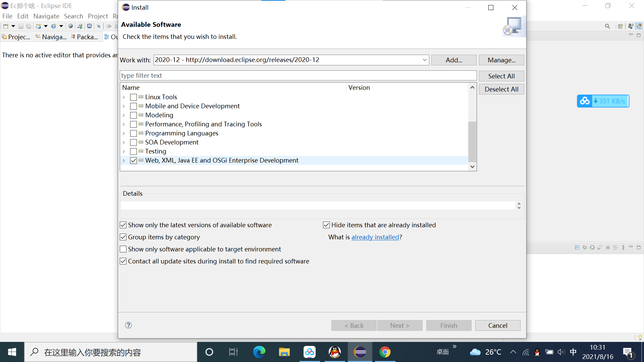Expand the Testing category tree item
Image resolution: width=644 pixels, height=362 pixels.
point(124,151)
